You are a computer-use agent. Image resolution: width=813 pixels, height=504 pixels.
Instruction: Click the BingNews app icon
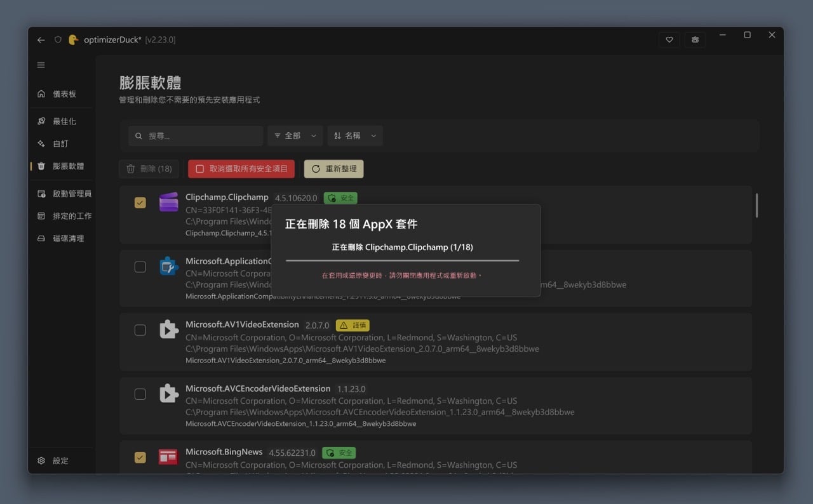(168, 456)
